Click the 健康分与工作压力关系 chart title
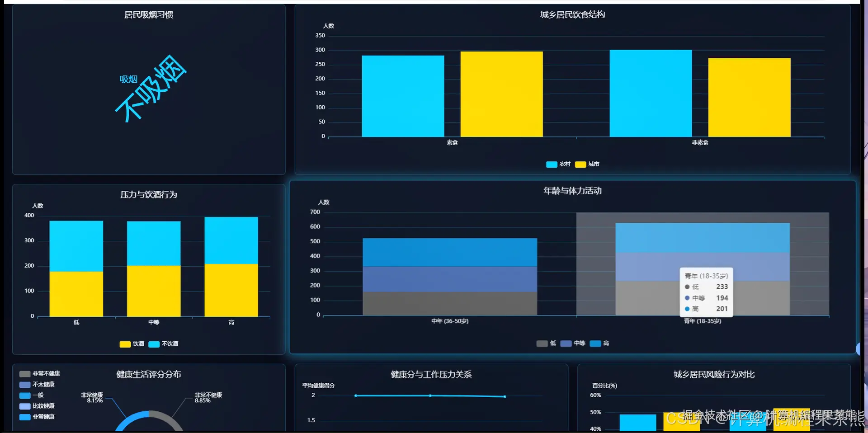Image resolution: width=868 pixels, height=433 pixels. [x=431, y=374]
